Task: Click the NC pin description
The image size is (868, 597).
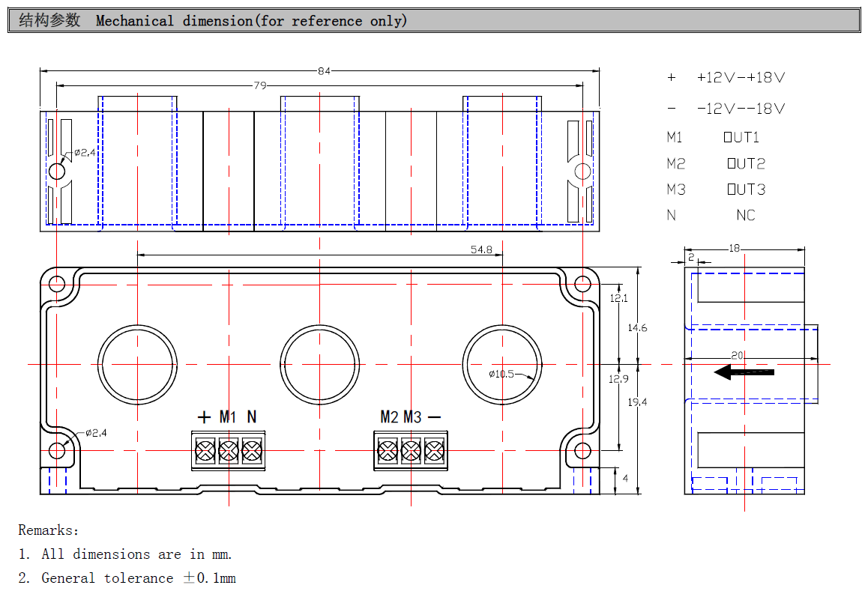Action: (745, 216)
